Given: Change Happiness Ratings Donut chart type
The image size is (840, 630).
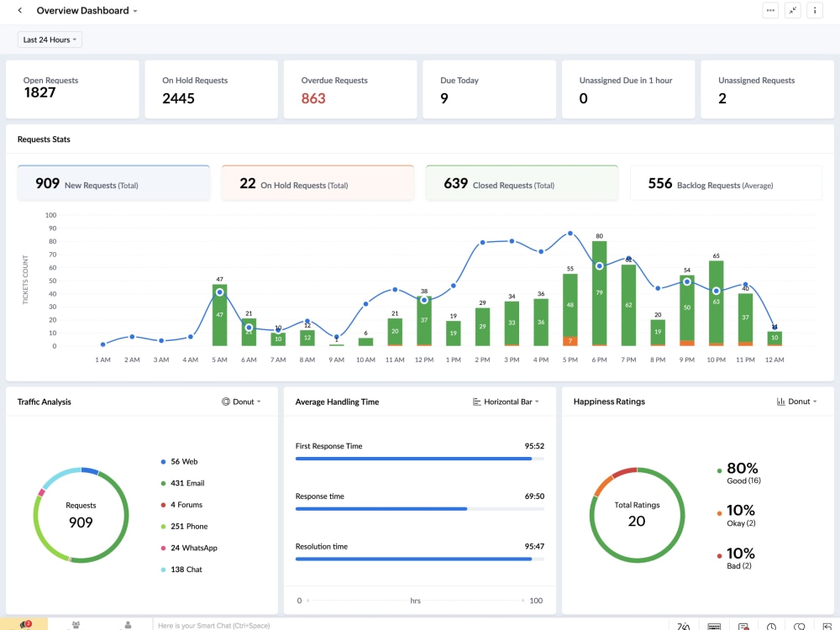Looking at the screenshot, I should 796,402.
